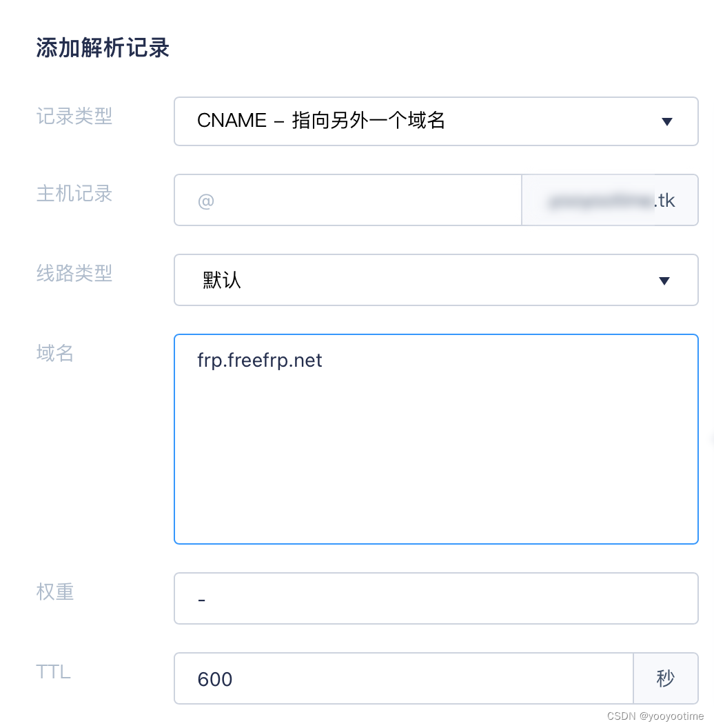Image resolution: width=714 pixels, height=728 pixels.
Task: Click the 主机记录 field label
Action: coord(74,194)
